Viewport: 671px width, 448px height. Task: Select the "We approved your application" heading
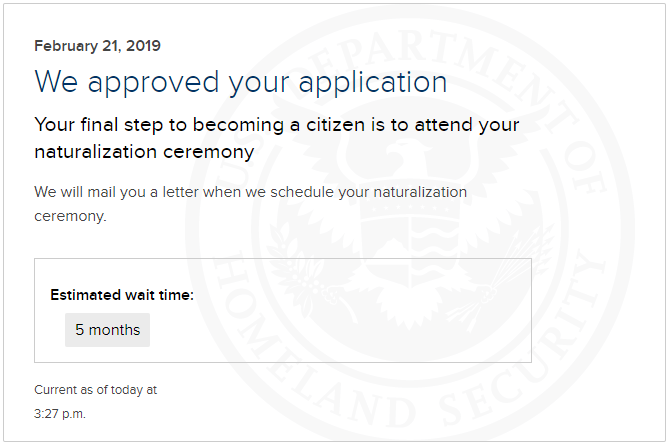240,82
